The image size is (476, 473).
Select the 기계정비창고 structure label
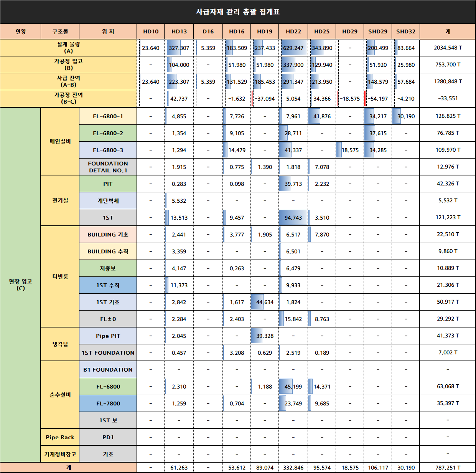coord(60,454)
